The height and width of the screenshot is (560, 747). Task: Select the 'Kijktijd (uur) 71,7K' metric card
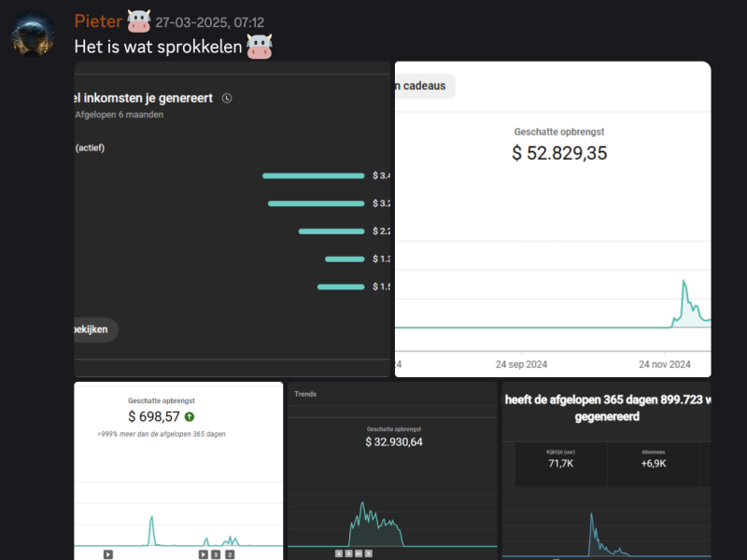pyautogui.click(x=561, y=464)
